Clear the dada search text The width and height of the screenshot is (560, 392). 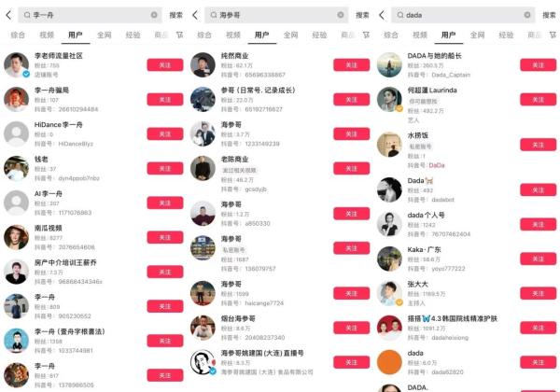tap(527, 15)
